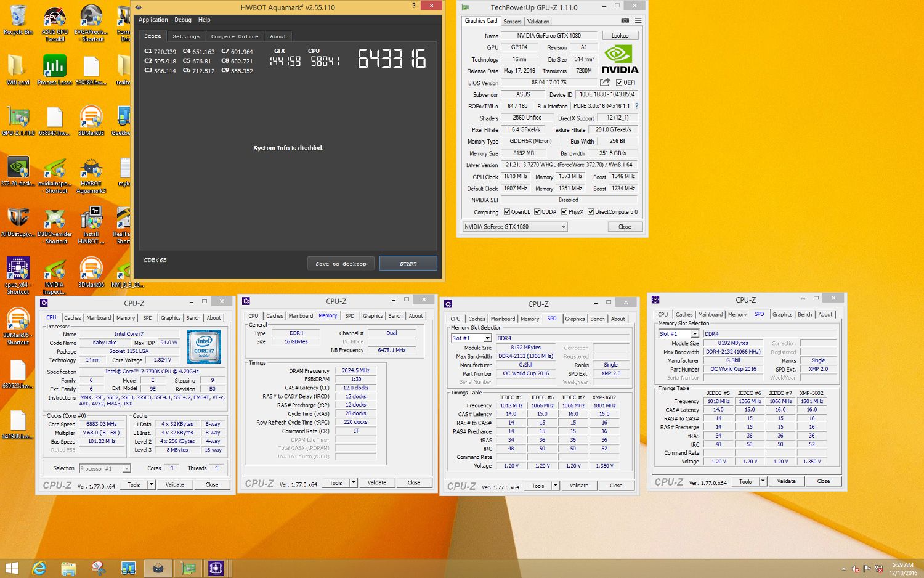The width and height of the screenshot is (924, 578).
Task: Click the Windows Start button
Action: (x=12, y=568)
